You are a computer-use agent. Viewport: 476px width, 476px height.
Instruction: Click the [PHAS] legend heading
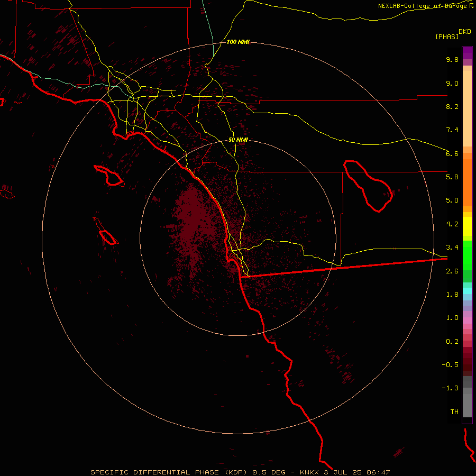(447, 37)
